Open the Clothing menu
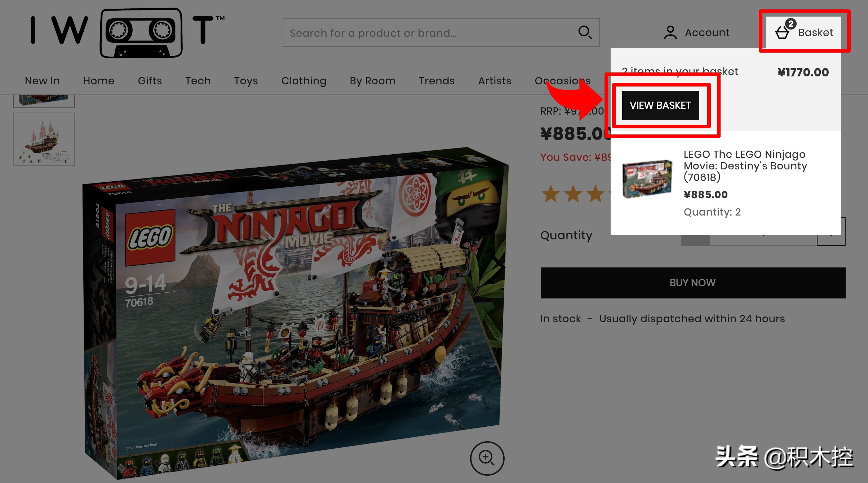This screenshot has height=483, width=868. click(304, 81)
